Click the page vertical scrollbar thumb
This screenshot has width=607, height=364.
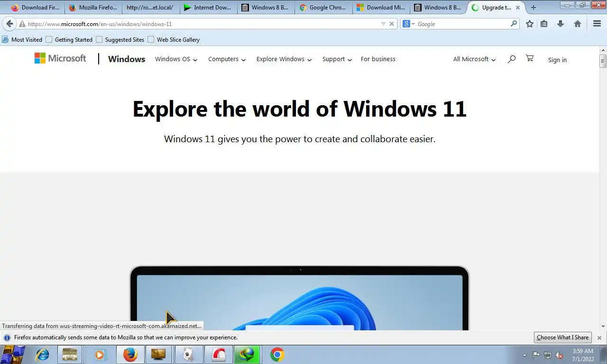point(603,61)
